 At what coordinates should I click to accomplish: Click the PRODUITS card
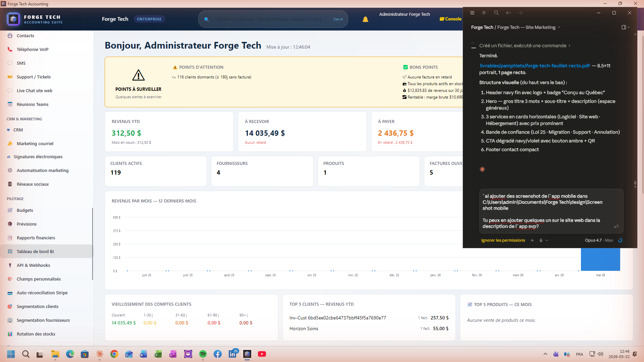(369, 171)
